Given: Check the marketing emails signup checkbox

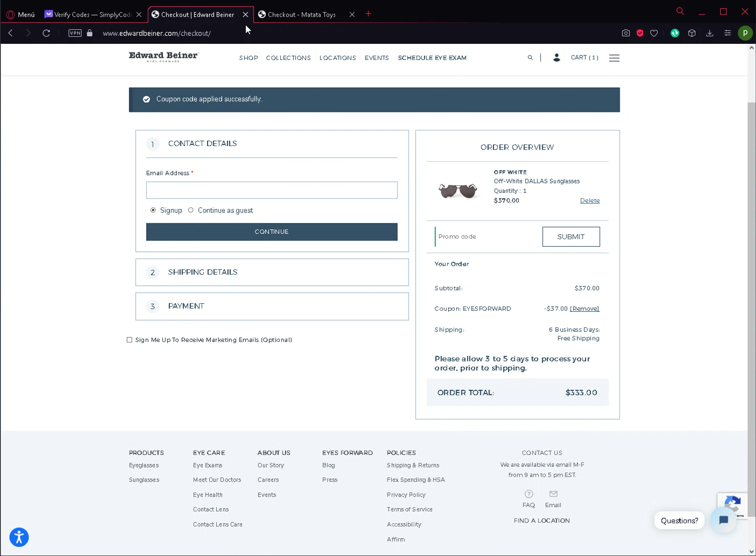Looking at the screenshot, I should [130, 340].
